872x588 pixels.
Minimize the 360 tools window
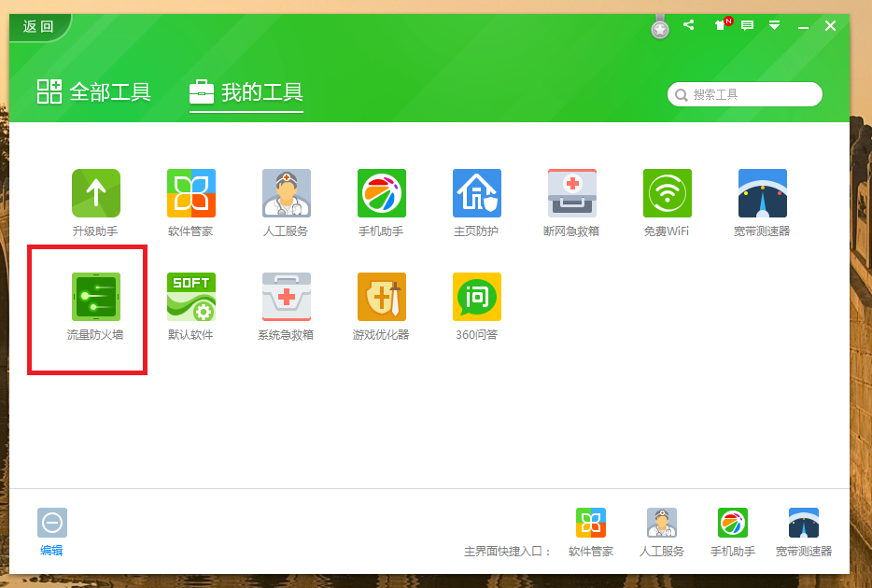[803, 26]
